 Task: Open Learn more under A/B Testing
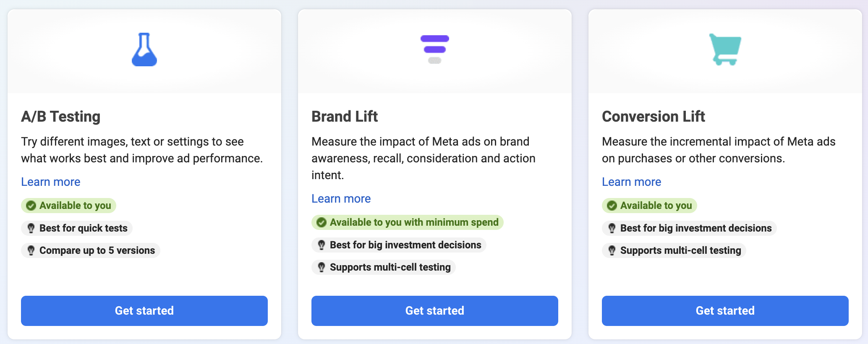[x=50, y=182]
